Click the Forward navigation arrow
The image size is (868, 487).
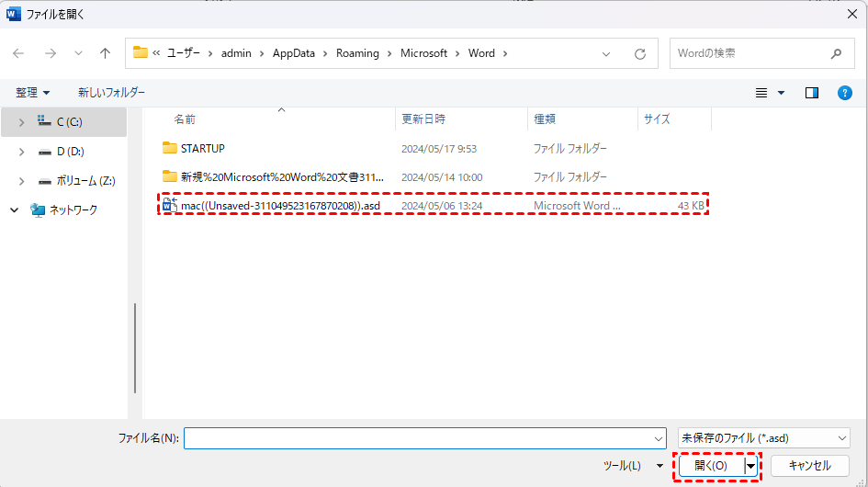coord(50,53)
